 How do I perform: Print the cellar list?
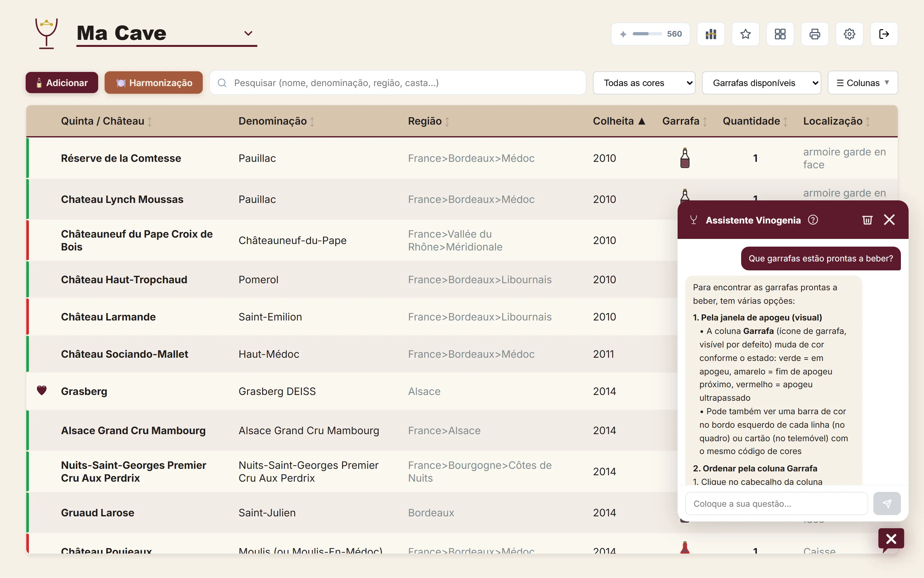815,34
